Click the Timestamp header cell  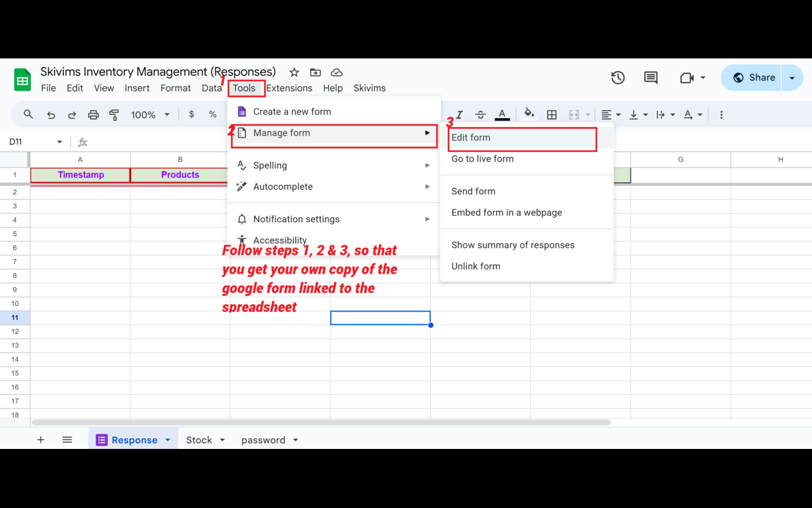click(81, 175)
